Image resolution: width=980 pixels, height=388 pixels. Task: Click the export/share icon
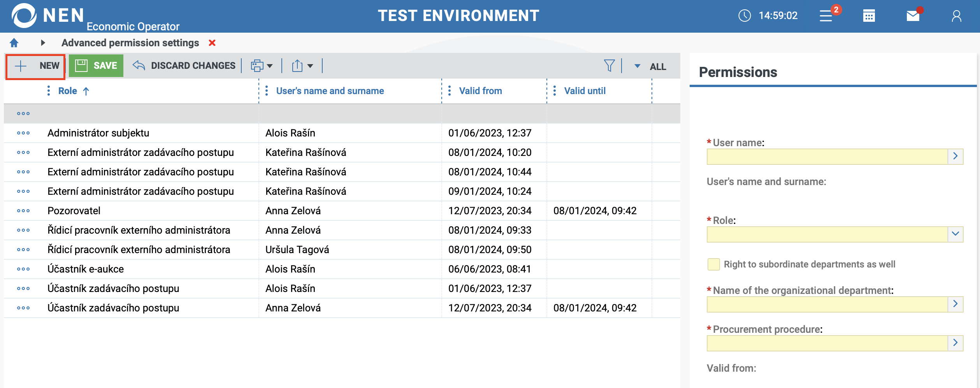point(298,65)
